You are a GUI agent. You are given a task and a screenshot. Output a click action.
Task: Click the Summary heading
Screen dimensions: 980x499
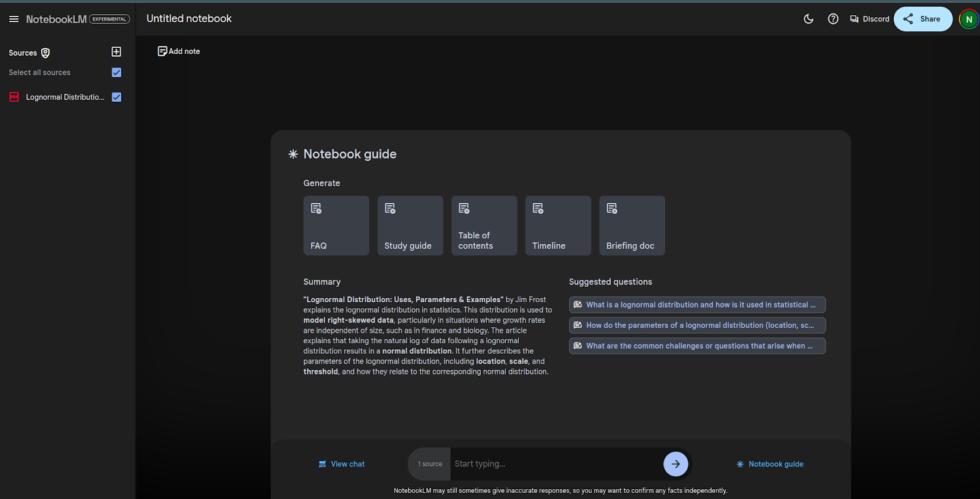(322, 282)
